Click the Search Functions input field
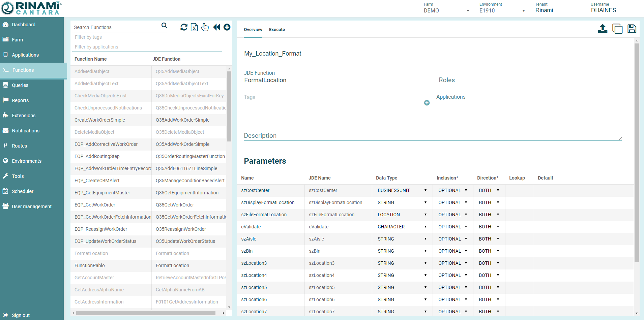This screenshot has height=320, width=644. pos(116,27)
